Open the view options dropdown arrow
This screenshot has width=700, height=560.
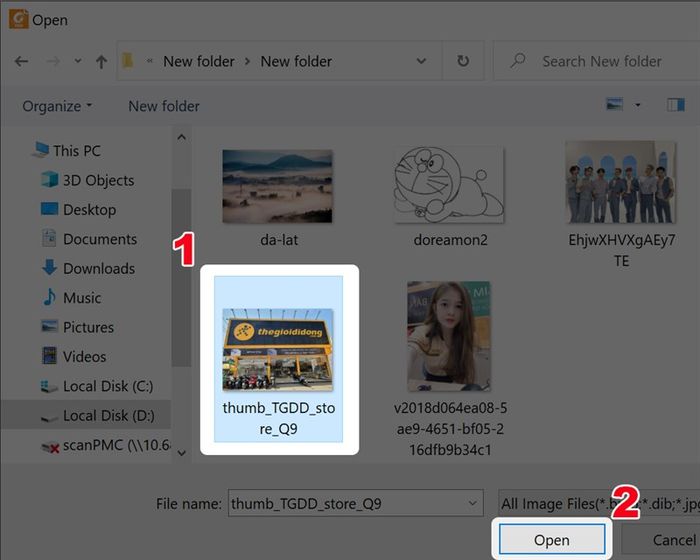point(638,105)
